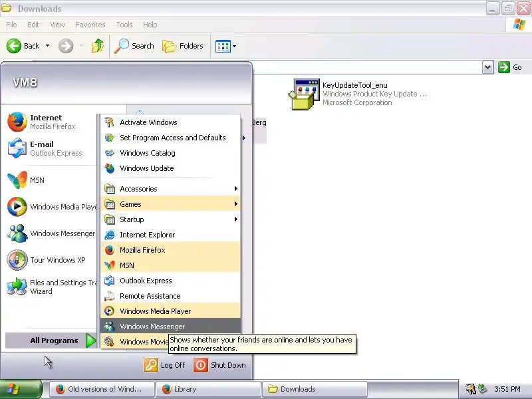This screenshot has width=532, height=399.
Task: Click the Back button in Downloads window
Action: pyautogui.click(x=23, y=46)
